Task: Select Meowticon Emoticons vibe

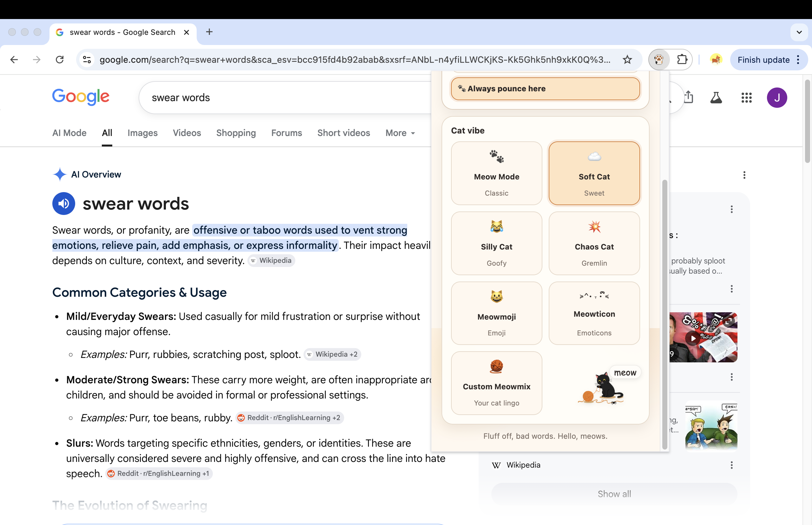Action: tap(594, 313)
